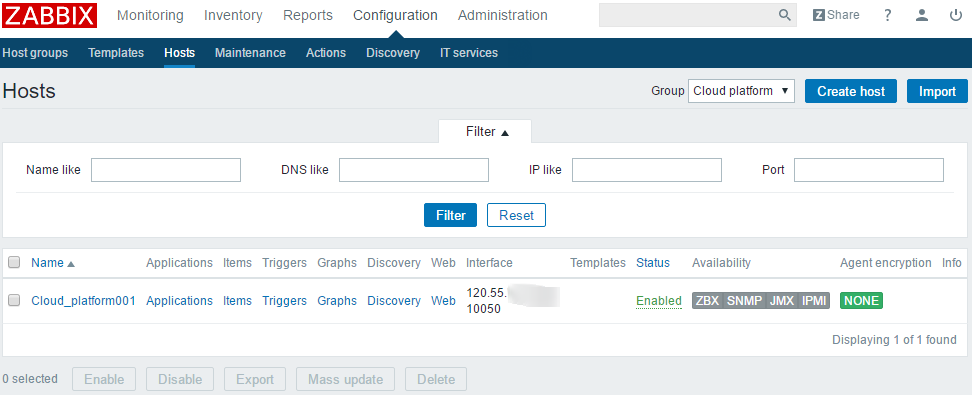972x395 pixels.
Task: Click the bottom Disable button
Action: (180, 379)
